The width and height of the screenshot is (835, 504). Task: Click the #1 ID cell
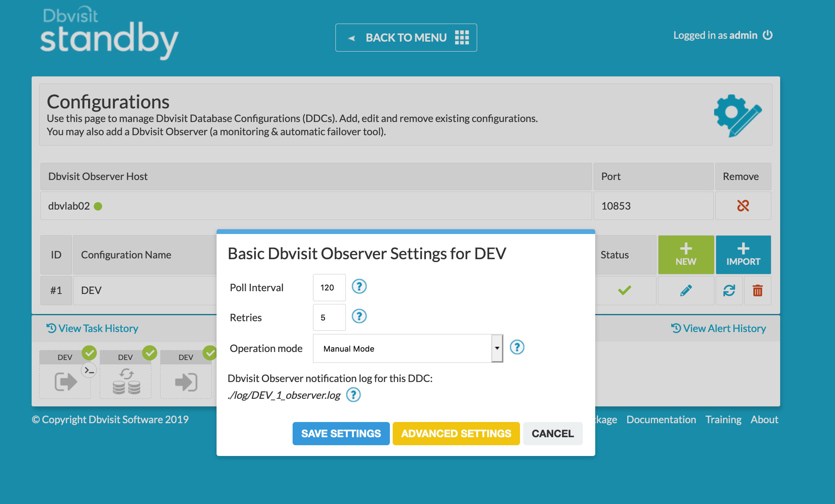[x=56, y=290]
